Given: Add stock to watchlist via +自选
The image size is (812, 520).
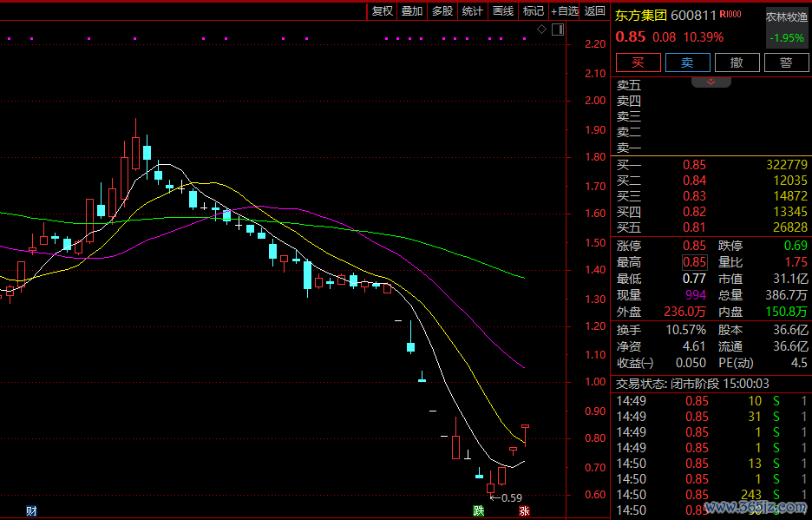Looking at the screenshot, I should click(x=565, y=11).
